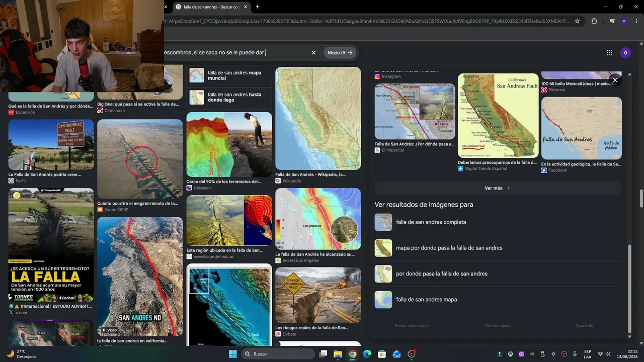This screenshot has width=644, height=362.
Task: Click the preview panel scrollbar
Action: click(x=629, y=290)
